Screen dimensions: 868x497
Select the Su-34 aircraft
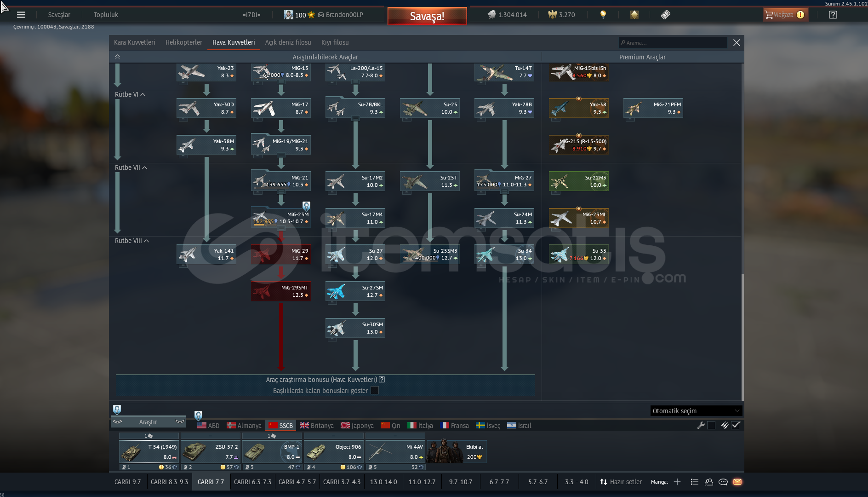coord(504,254)
